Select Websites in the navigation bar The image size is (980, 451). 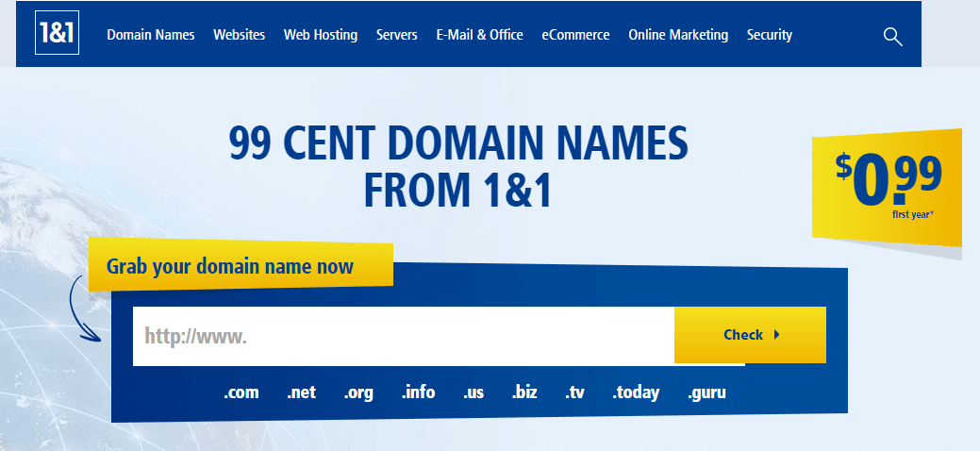pos(239,35)
